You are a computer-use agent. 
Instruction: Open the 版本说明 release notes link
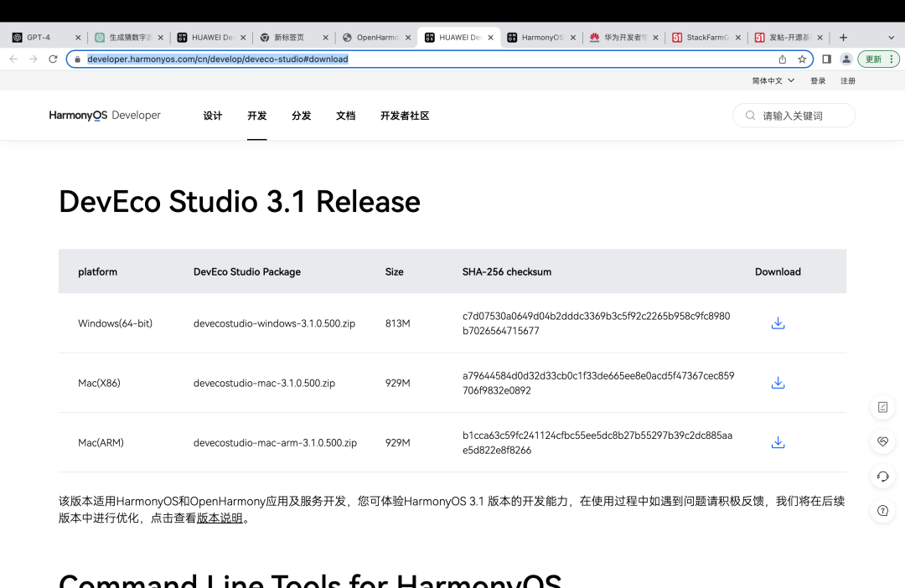pos(220,518)
